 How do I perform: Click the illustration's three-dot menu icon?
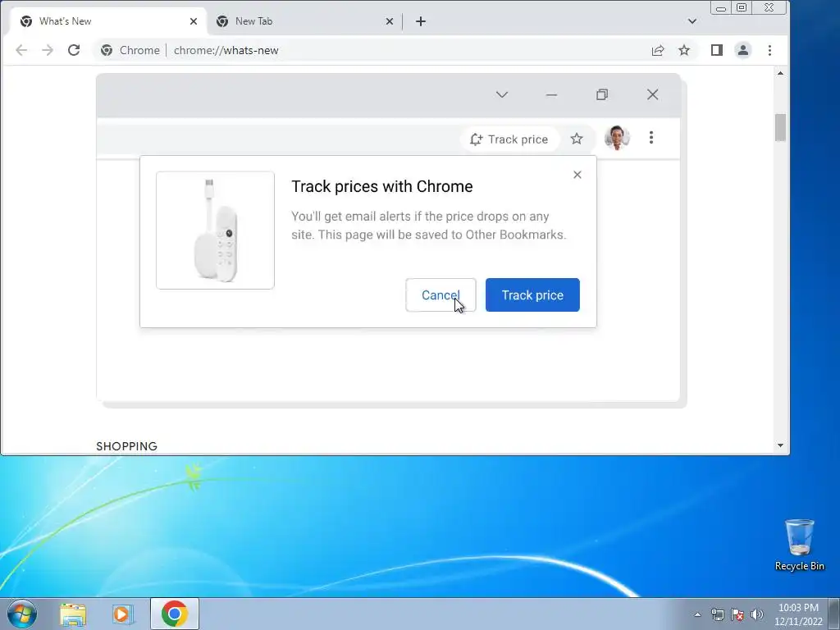[651, 138]
